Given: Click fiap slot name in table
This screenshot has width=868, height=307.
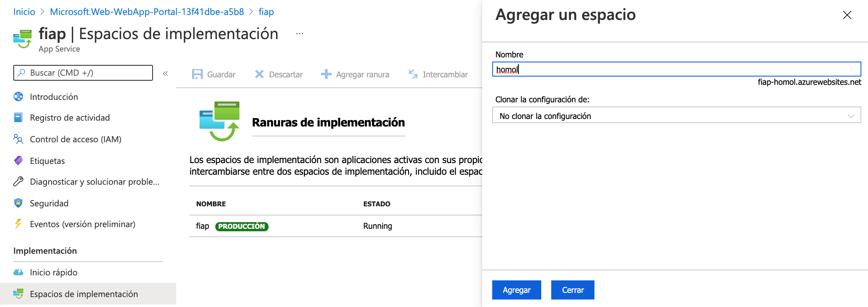Looking at the screenshot, I should point(202,226).
